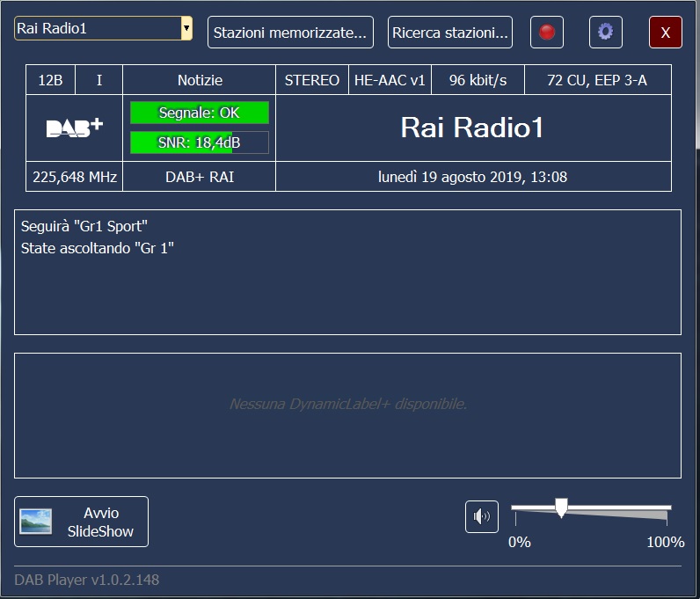Image resolution: width=700 pixels, height=599 pixels.
Task: Click the DAB+ logo
Action: tap(75, 128)
